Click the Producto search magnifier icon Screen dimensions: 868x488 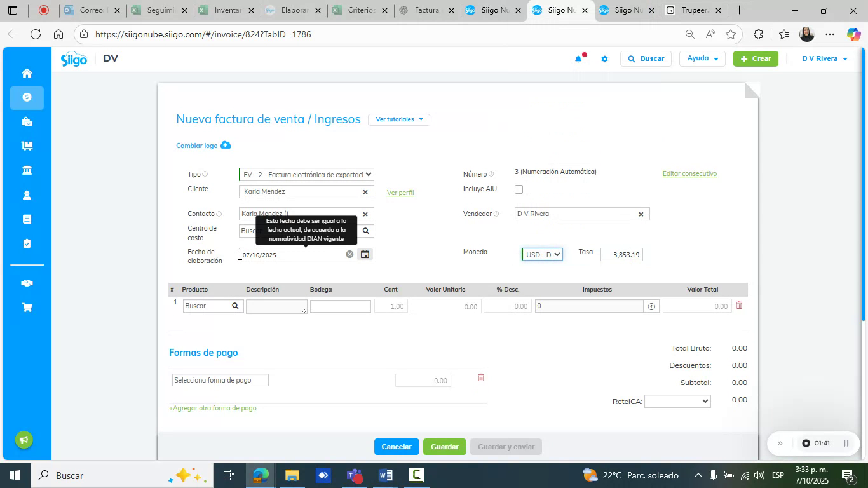(235, 306)
